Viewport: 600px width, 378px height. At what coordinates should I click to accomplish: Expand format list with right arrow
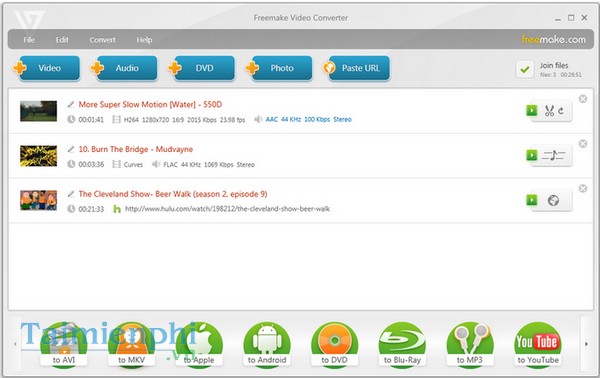pos(586,344)
